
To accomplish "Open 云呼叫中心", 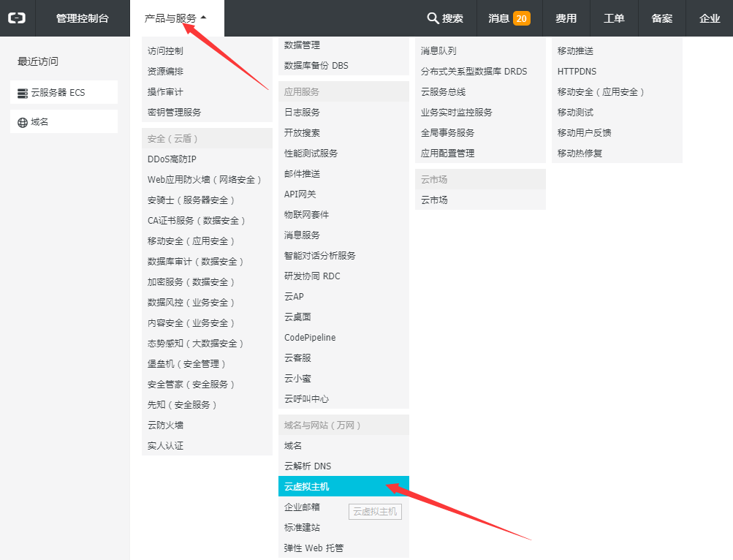I will [307, 399].
